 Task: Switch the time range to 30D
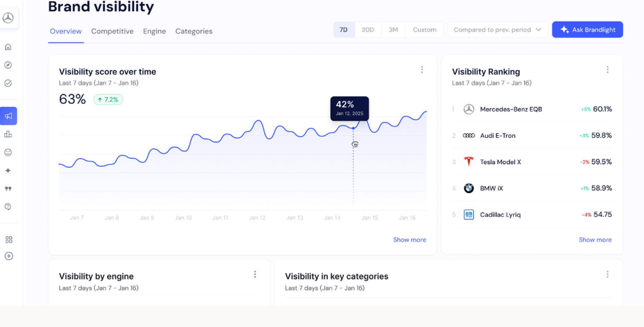[368, 30]
